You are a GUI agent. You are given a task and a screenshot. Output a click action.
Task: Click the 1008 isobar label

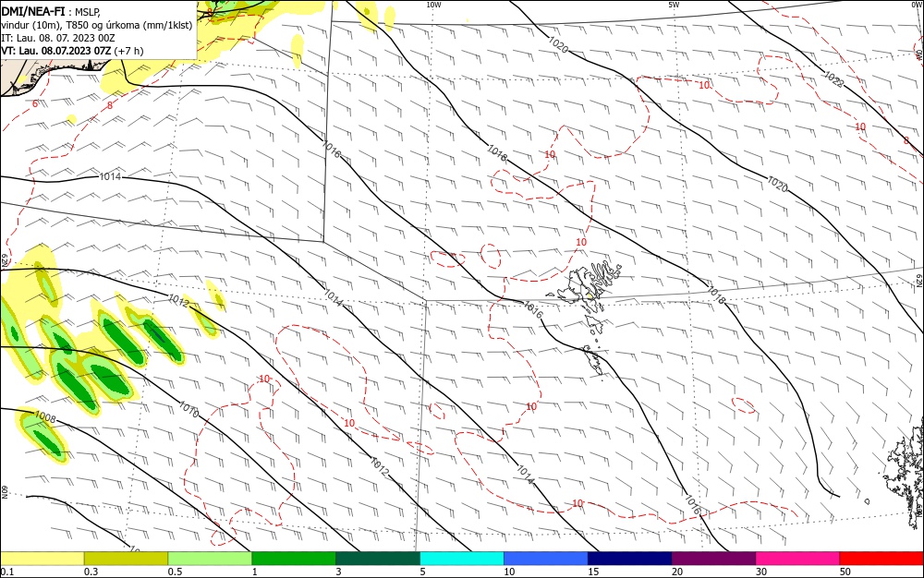pos(44,417)
